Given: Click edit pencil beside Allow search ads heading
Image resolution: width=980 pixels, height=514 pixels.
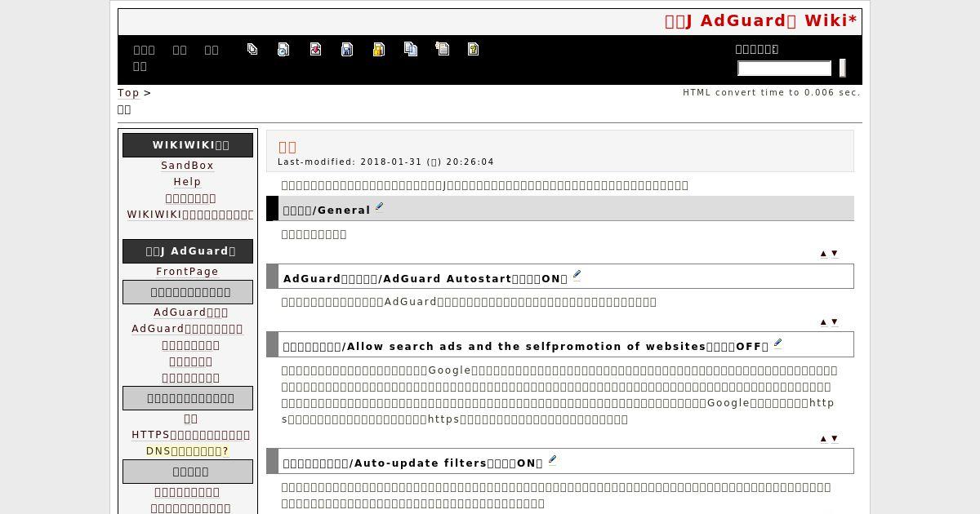Looking at the screenshot, I should (777, 343).
